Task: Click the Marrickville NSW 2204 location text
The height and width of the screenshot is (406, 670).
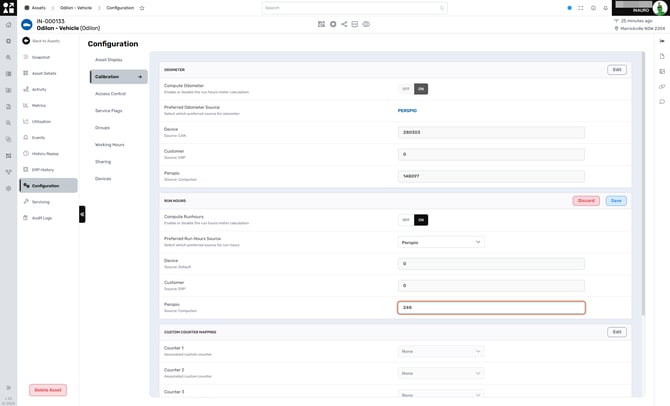Action: (643, 29)
